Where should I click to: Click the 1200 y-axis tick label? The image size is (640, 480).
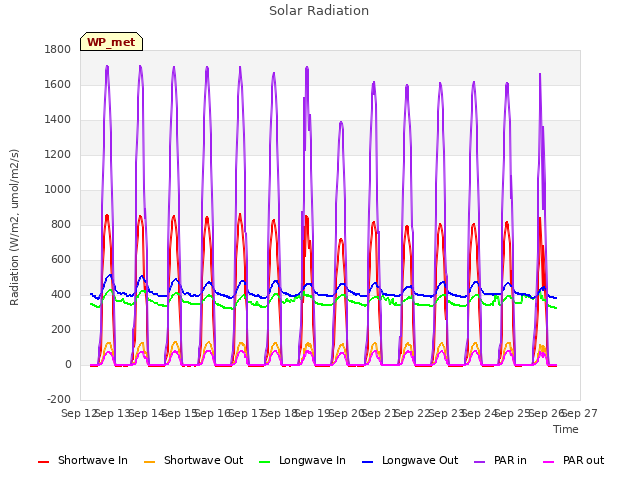(58, 155)
